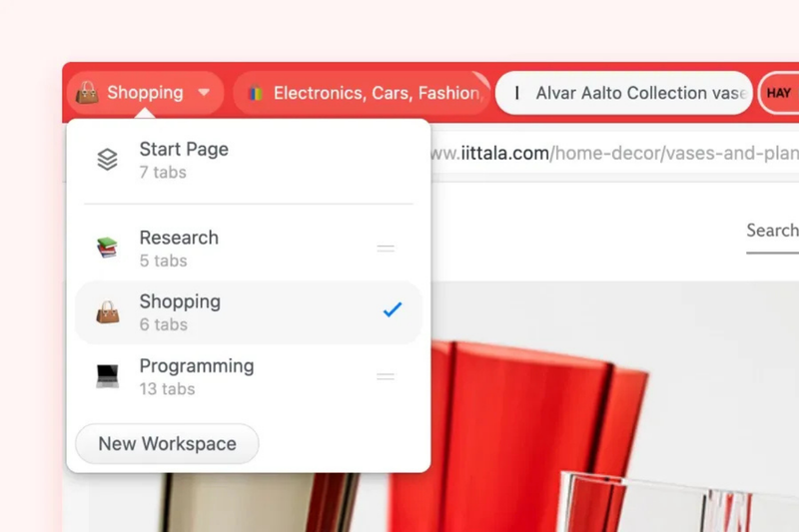Open the Shopping workspace switcher button
The image size is (799, 532).
tap(145, 93)
